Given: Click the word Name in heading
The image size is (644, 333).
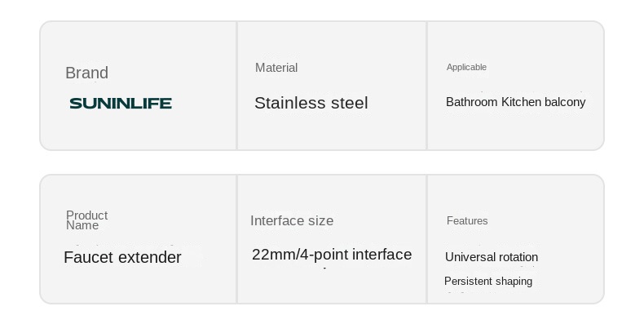Looking at the screenshot, I should click(82, 225).
